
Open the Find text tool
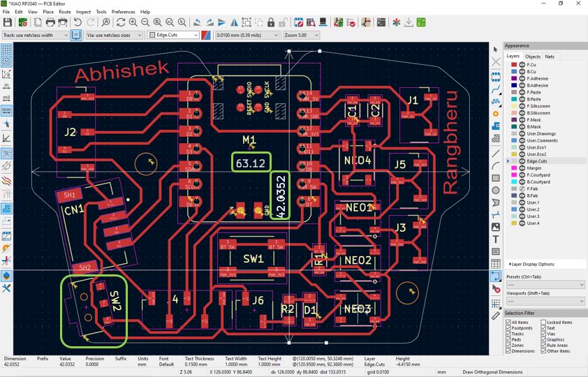pos(106,22)
